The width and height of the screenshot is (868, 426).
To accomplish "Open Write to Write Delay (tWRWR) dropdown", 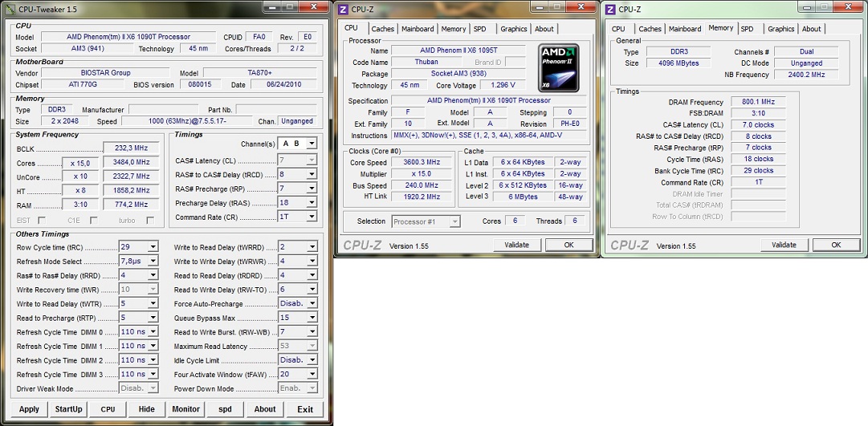I will click(312, 261).
